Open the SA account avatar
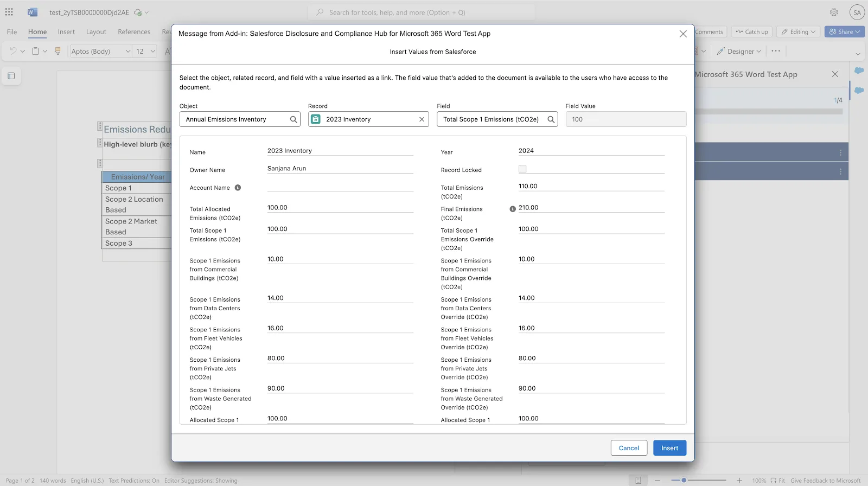This screenshot has height=486, width=868. [857, 12]
